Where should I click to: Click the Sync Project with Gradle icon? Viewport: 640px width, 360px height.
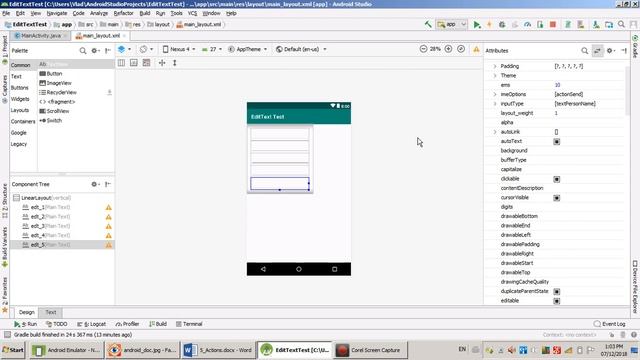567,24
